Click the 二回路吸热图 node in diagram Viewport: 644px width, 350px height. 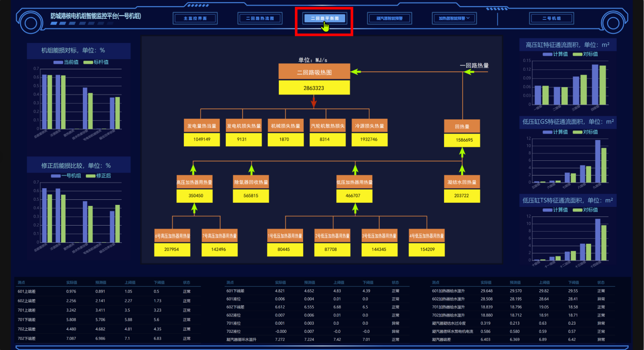tap(314, 72)
